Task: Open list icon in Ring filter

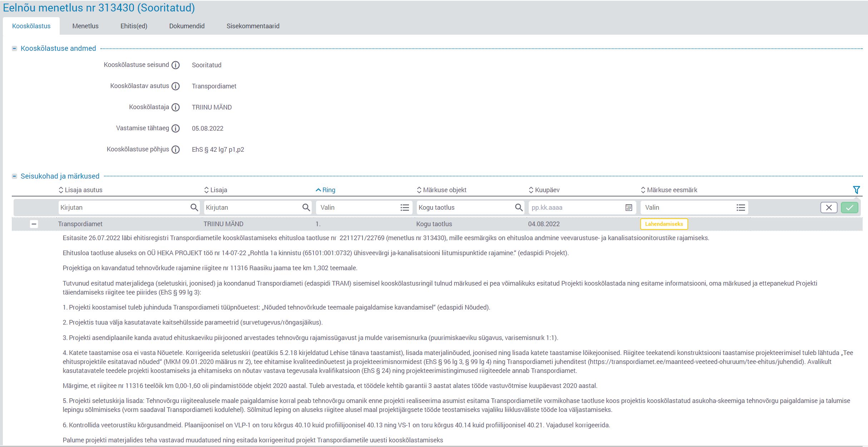Action: (405, 208)
